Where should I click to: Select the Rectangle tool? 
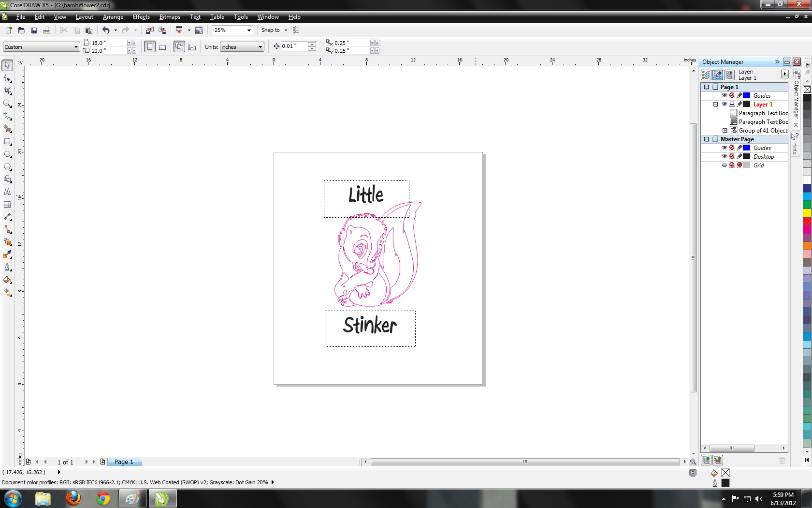(7, 141)
